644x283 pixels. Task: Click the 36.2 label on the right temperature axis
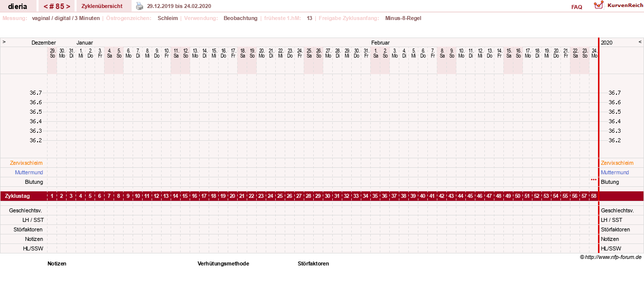click(x=614, y=140)
